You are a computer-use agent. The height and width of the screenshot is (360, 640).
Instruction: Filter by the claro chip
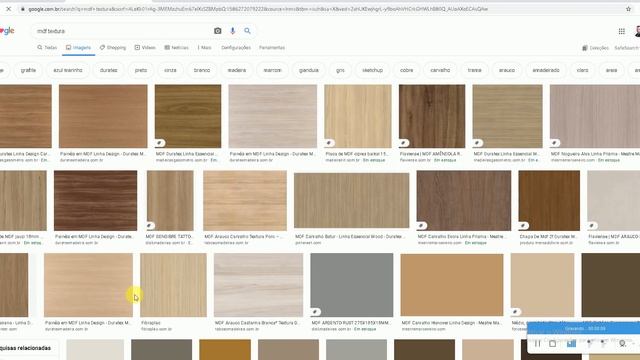pos(582,70)
